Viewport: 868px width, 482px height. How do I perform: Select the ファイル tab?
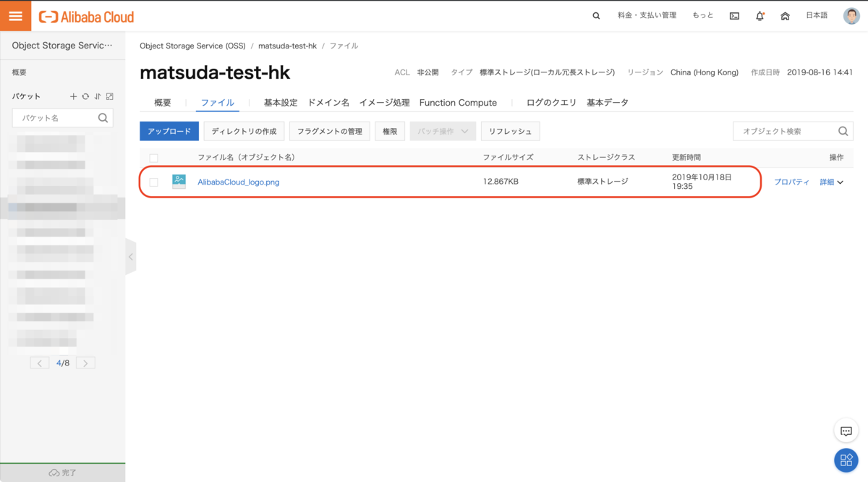point(218,103)
